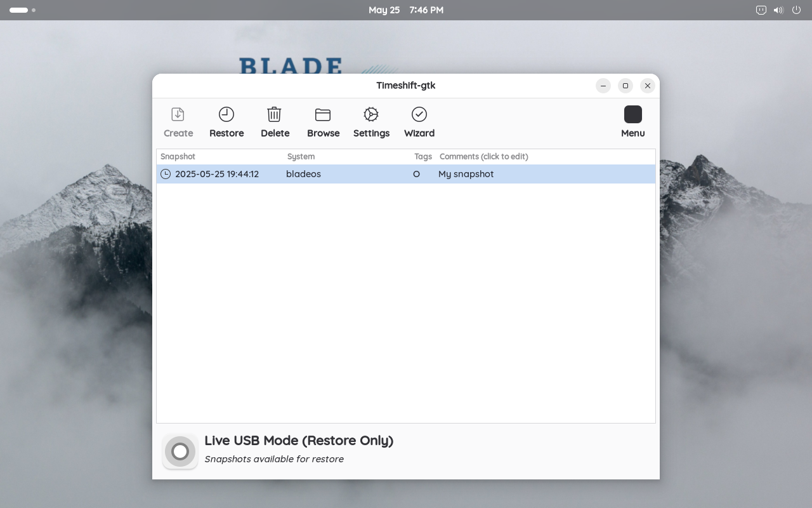Minimize the Timeshift-gtk window

click(x=603, y=86)
